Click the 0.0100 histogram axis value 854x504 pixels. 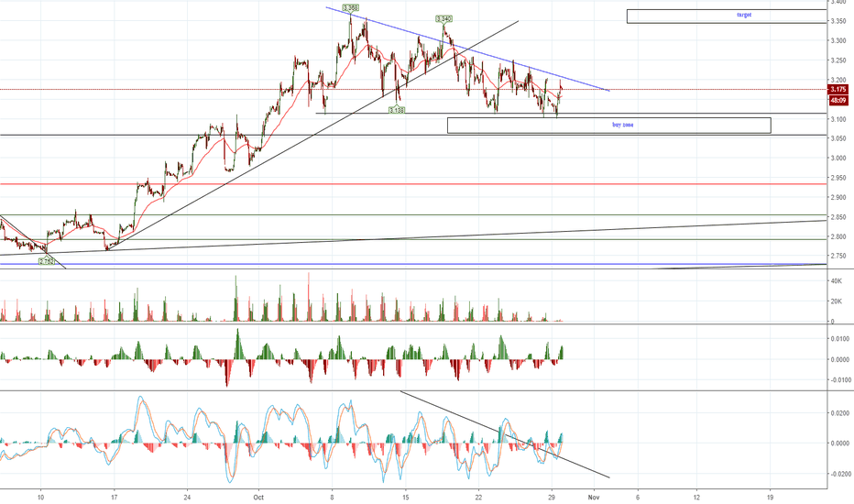[x=839, y=339]
